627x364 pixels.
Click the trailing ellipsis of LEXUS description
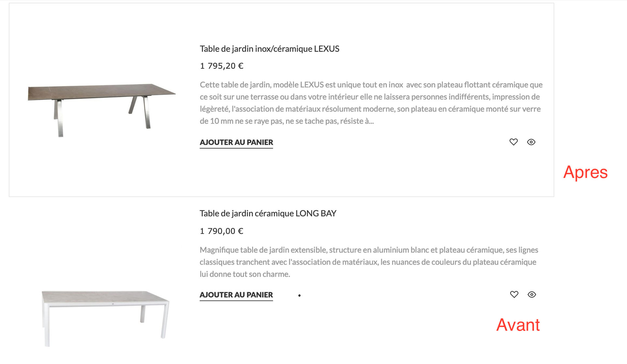coord(371,121)
